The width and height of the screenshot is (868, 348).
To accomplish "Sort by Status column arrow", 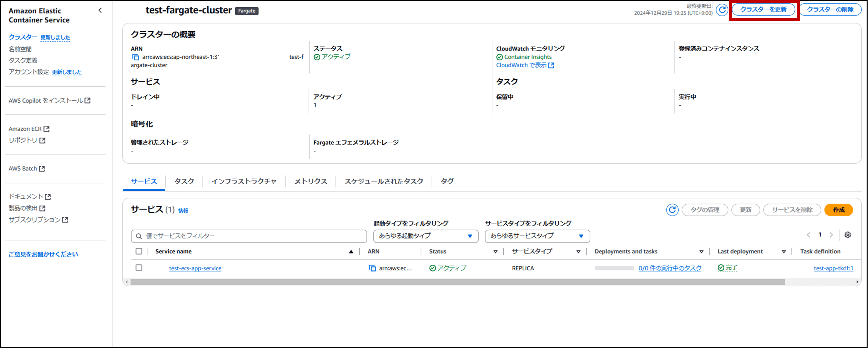I will (x=495, y=252).
